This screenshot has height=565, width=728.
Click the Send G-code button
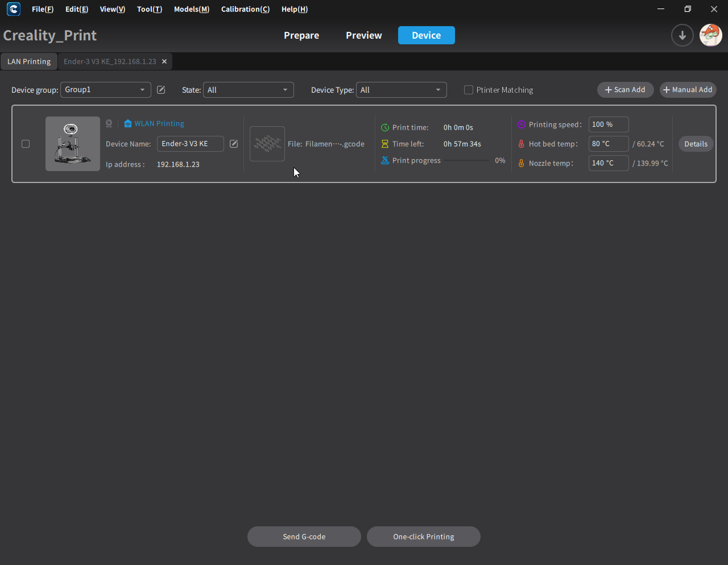(x=304, y=537)
